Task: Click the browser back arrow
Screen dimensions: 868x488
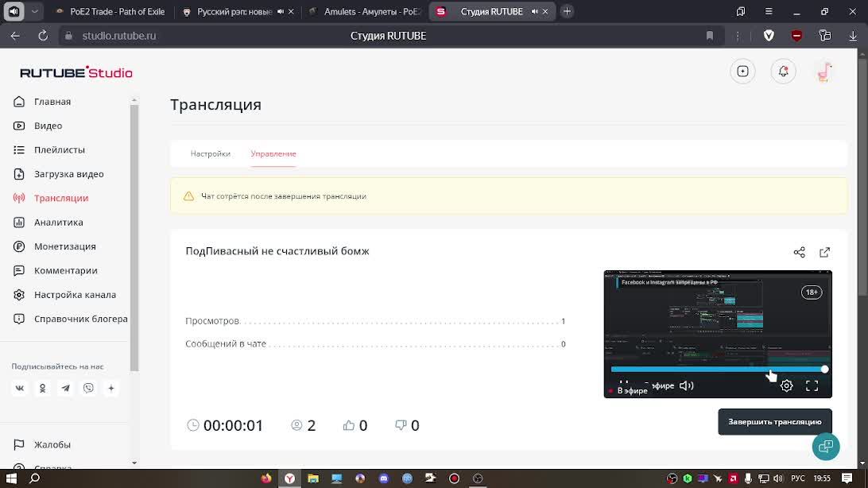Action: pyautogui.click(x=16, y=36)
